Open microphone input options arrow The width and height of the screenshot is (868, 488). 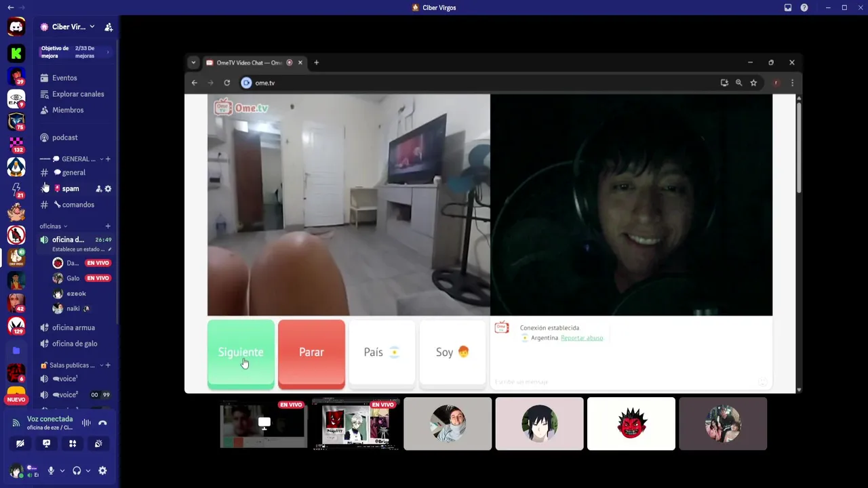click(62, 470)
